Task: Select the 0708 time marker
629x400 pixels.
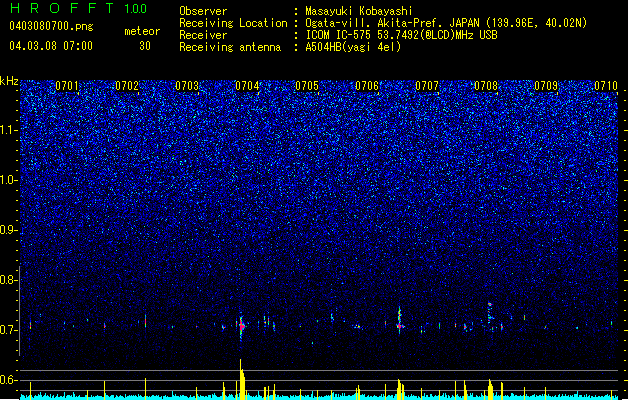Action: (x=486, y=86)
